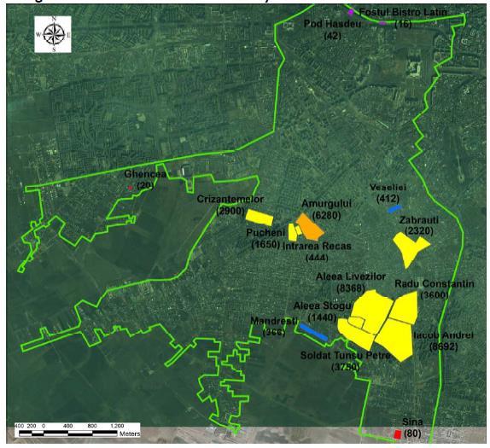The image size is (490, 448).
Task: Select the 'Fostul Bistro Latin' label
Action: (x=403, y=12)
